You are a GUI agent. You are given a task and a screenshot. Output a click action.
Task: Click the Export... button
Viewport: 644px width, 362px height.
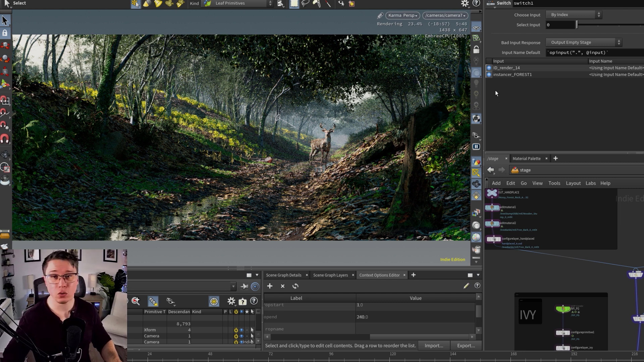[466, 346]
